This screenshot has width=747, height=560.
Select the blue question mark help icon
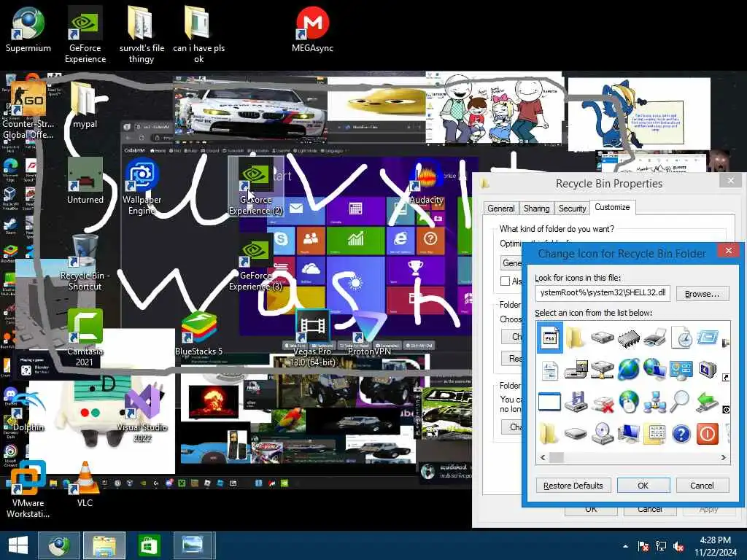click(x=681, y=434)
